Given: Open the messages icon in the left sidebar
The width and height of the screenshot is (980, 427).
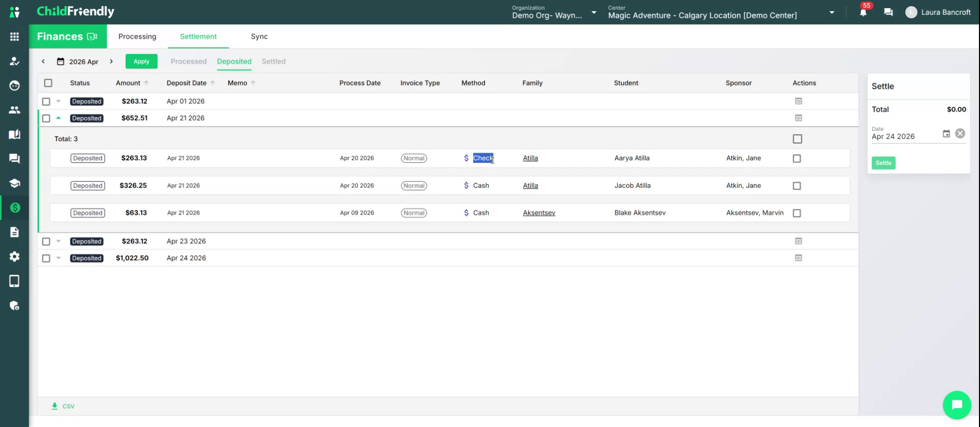Looking at the screenshot, I should (x=14, y=159).
